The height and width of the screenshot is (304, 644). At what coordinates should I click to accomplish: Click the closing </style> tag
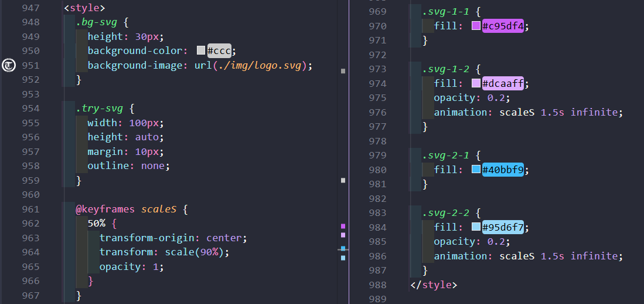[433, 285]
